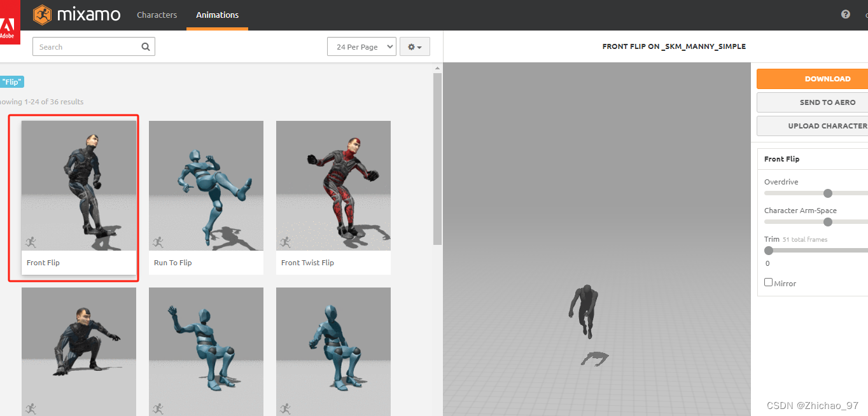Click the Front Flip panel title
The image size is (868, 416).
[781, 159]
